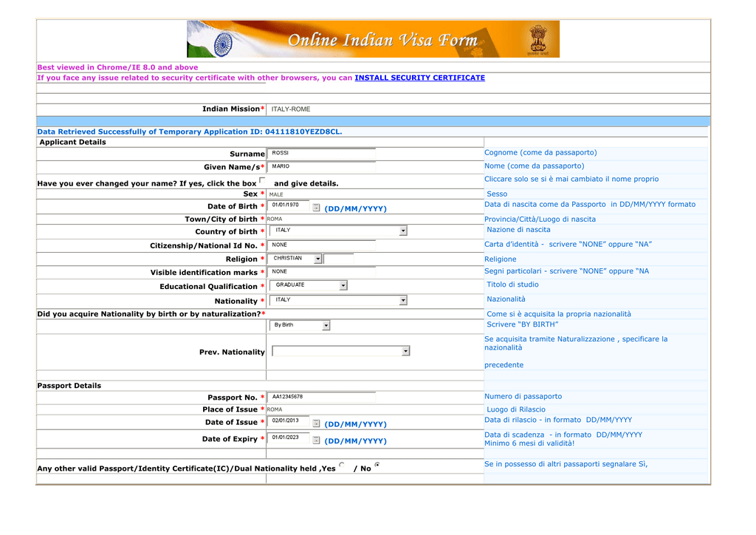This screenshot has width=756, height=535.
Task: Click the 'Cliccare solo se si è mai cambiato' hint
Action: tap(571, 179)
